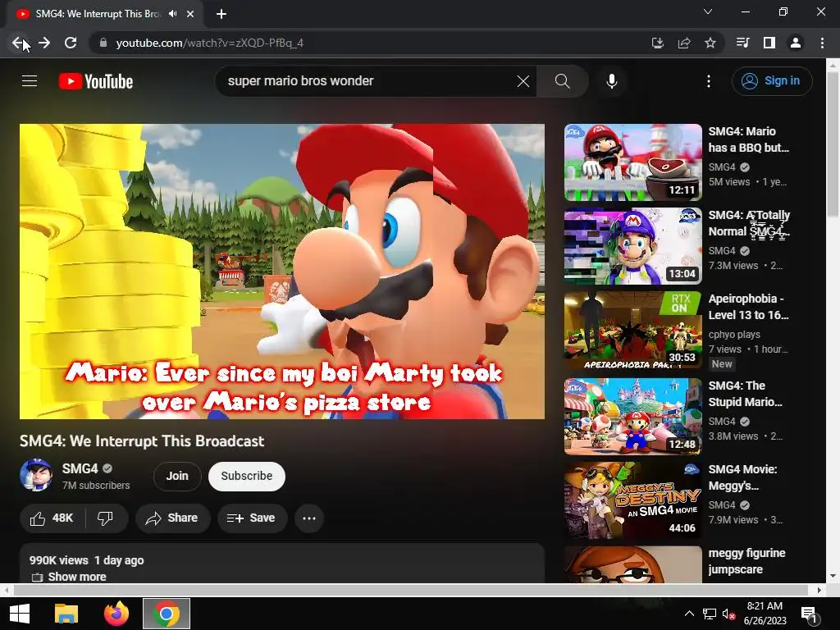The image size is (840, 630).
Task: Share the video
Action: coord(172,518)
